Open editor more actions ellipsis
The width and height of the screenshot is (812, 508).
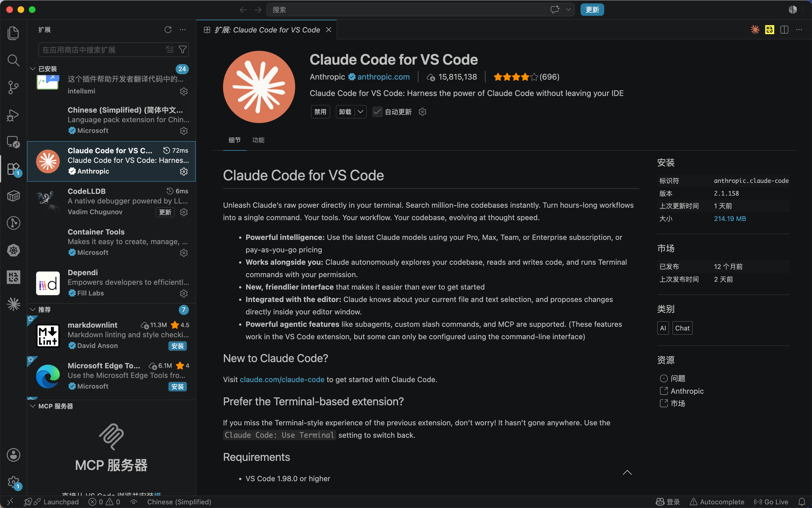(799, 30)
